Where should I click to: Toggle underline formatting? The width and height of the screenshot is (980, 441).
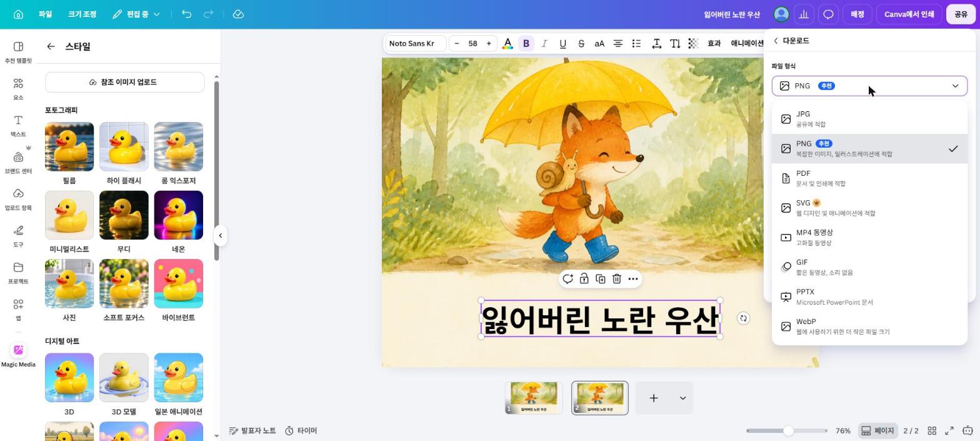point(562,43)
